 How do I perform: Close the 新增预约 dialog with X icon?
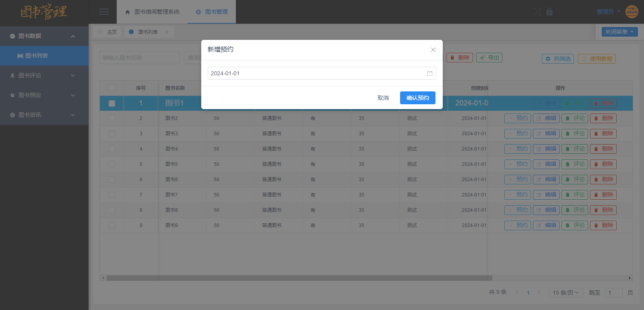tap(433, 50)
